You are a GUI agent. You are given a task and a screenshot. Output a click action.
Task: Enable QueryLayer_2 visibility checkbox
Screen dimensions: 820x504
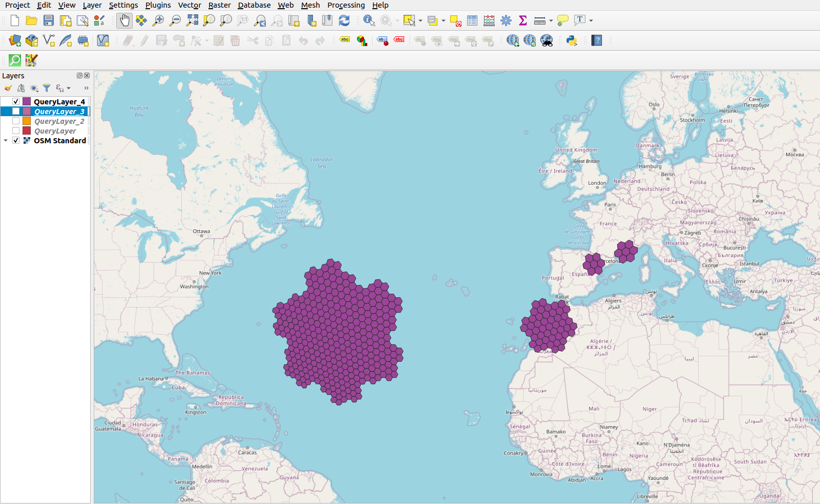16,121
